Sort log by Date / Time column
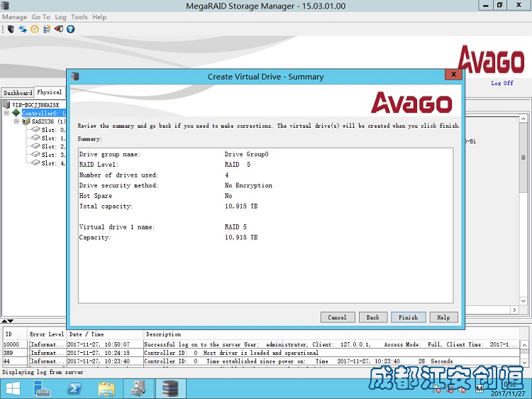This screenshot has width=532, height=399. pos(104,334)
